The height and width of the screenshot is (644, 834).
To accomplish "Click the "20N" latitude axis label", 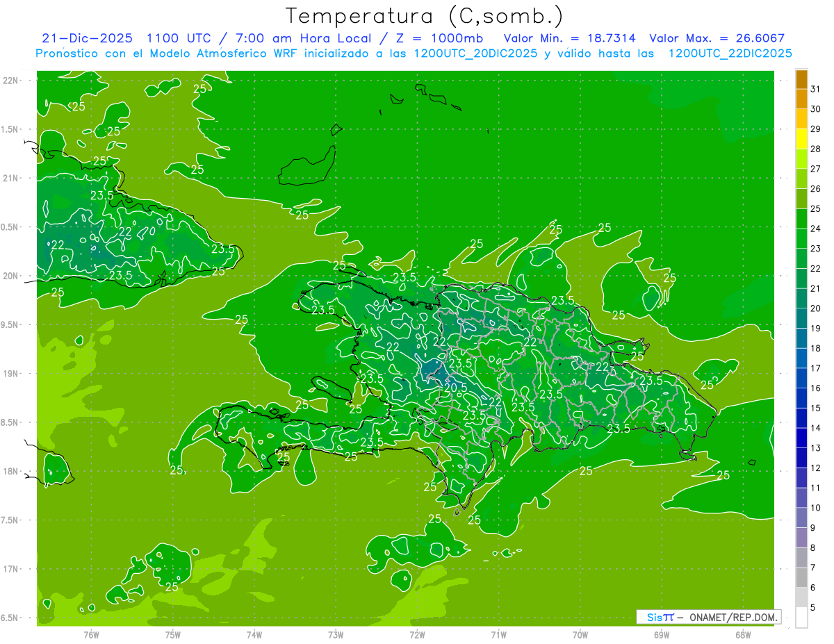I will coord(11,276).
